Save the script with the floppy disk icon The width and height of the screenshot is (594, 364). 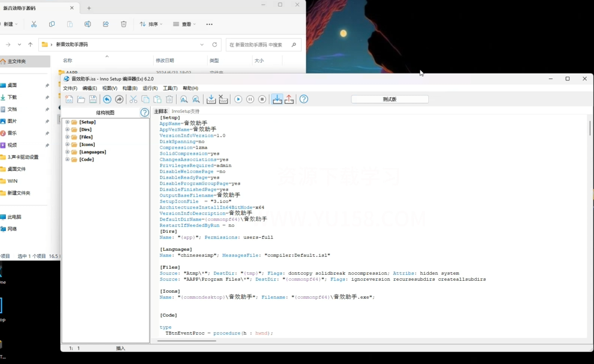pos(93,99)
